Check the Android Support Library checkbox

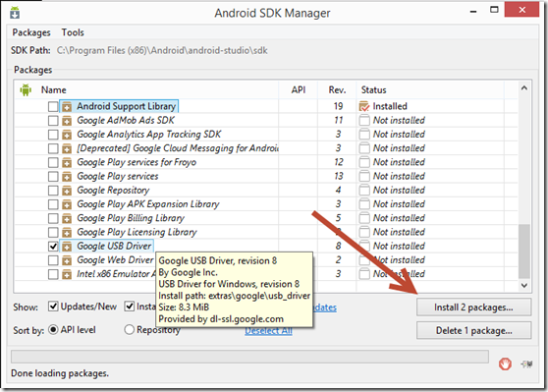click(53, 106)
